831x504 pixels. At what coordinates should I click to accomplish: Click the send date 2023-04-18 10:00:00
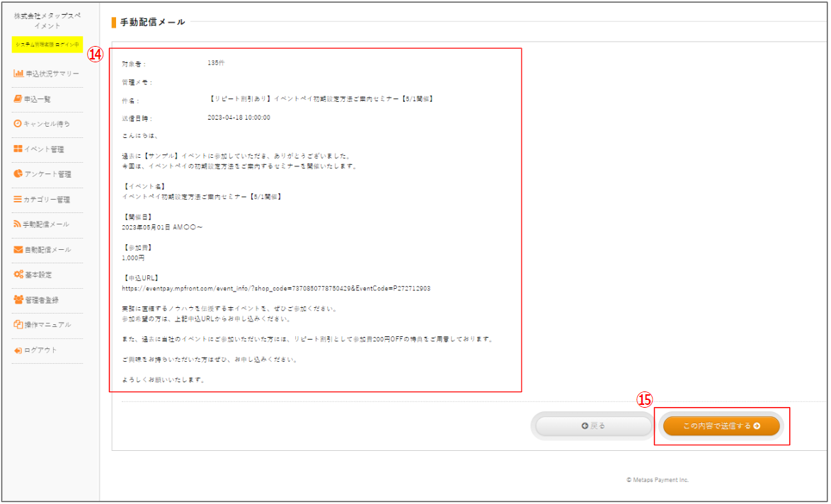239,118
